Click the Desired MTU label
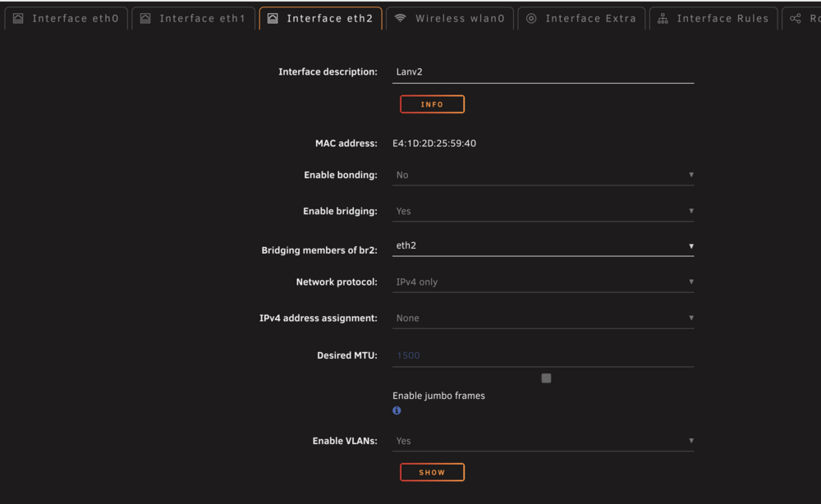 (347, 355)
